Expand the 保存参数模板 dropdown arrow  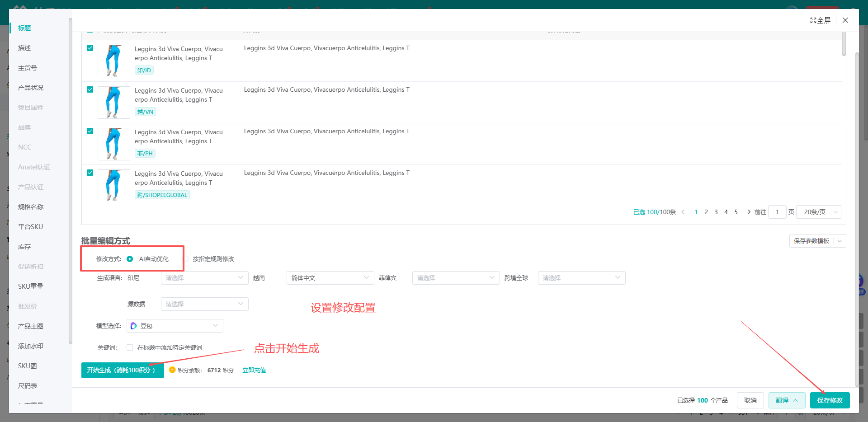(840, 241)
